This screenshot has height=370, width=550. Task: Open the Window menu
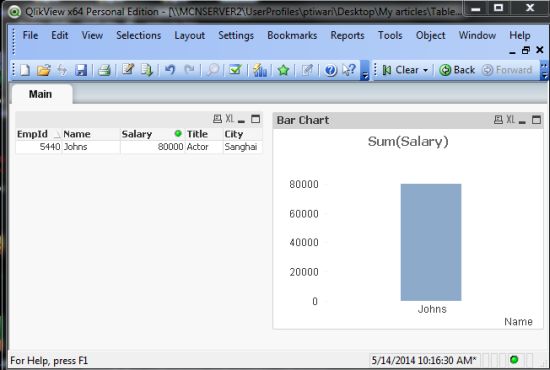[477, 35]
